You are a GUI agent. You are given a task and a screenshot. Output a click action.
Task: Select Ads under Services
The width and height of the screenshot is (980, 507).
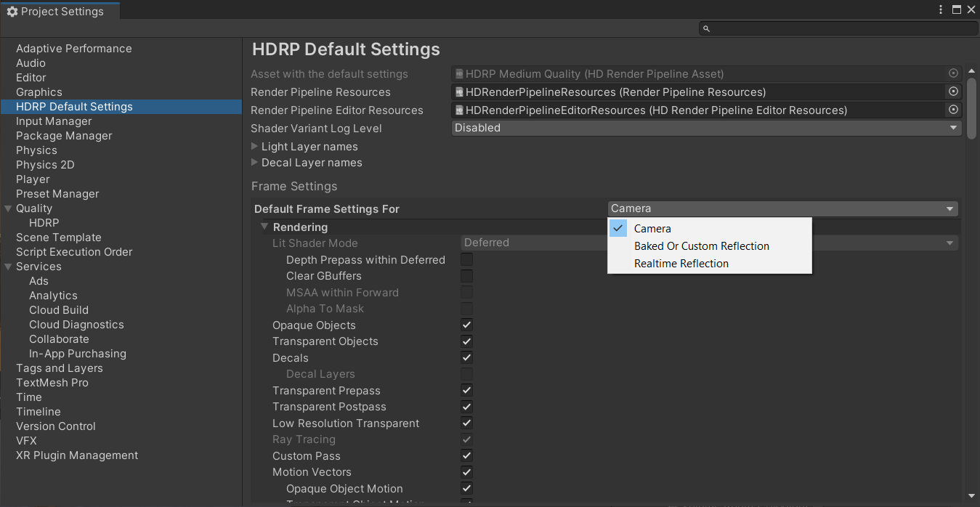[39, 281]
